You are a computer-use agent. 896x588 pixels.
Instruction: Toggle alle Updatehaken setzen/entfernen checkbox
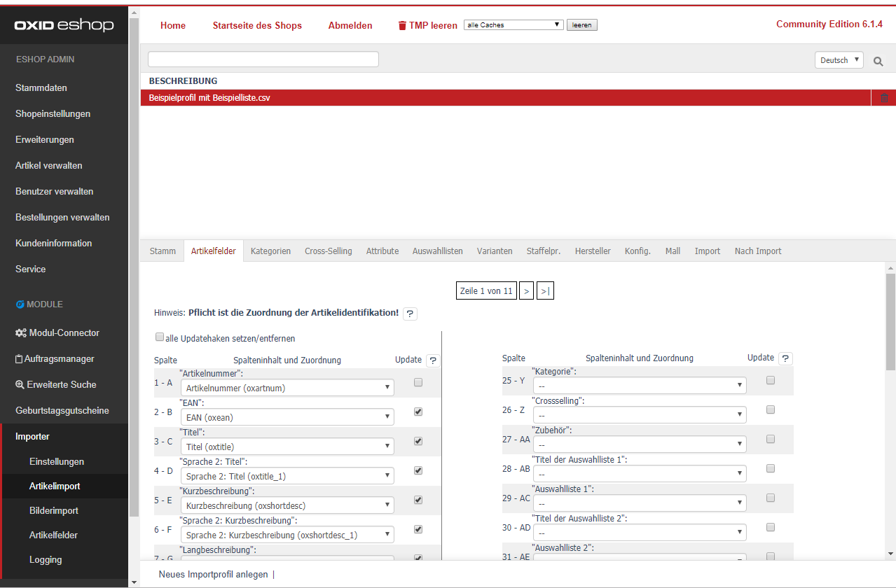[x=160, y=337]
